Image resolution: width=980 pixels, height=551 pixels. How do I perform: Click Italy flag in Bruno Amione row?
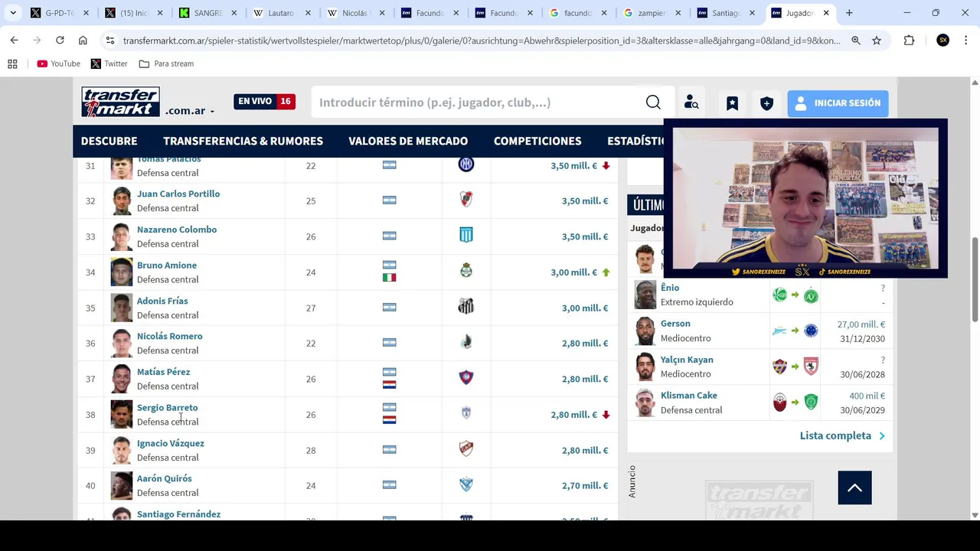389,278
